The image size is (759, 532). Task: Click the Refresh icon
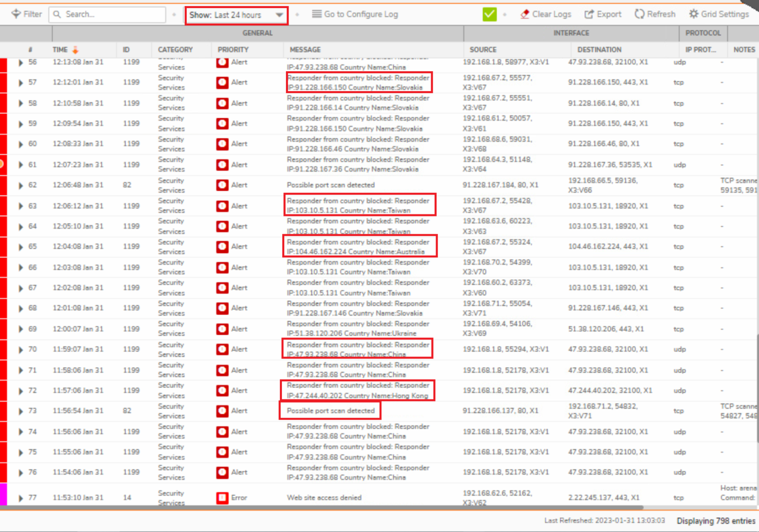pos(640,14)
